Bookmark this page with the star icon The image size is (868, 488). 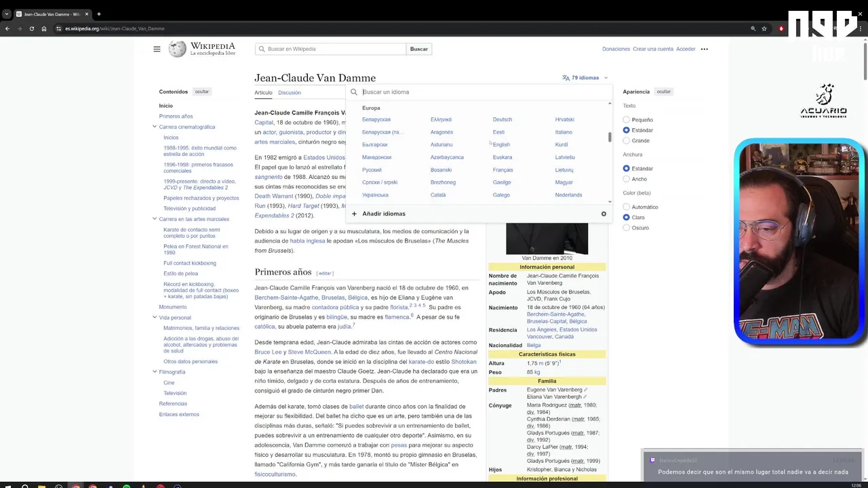coord(764,28)
